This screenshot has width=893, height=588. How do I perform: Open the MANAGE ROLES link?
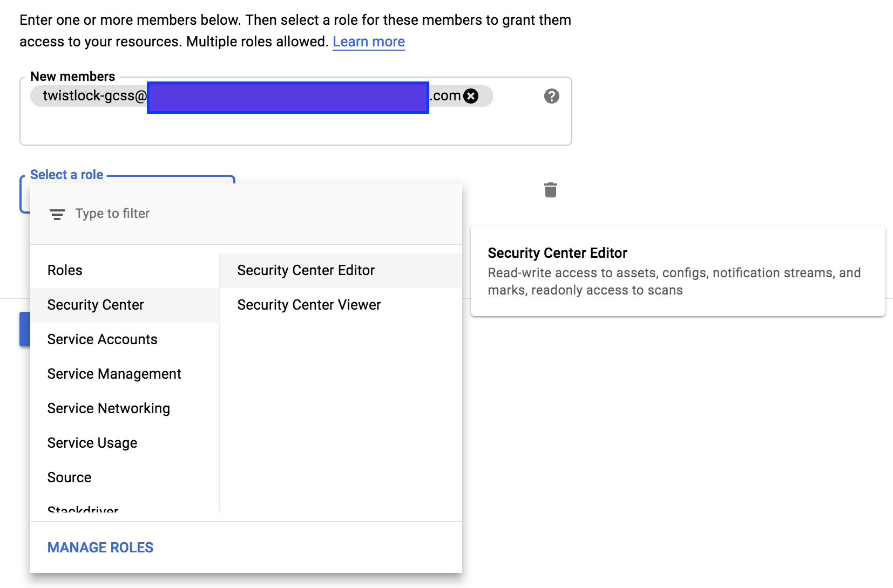[x=100, y=548]
